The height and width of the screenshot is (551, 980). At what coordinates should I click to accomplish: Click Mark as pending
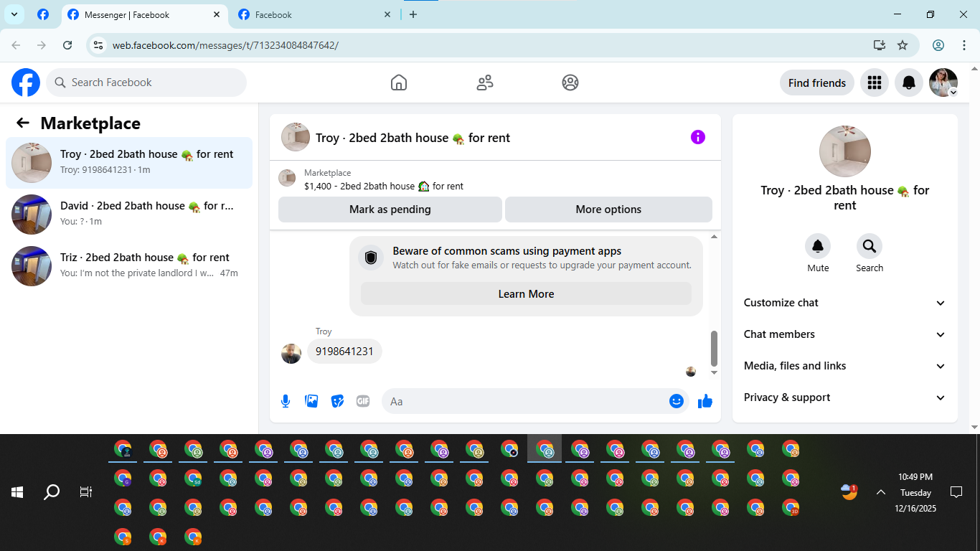pos(390,209)
